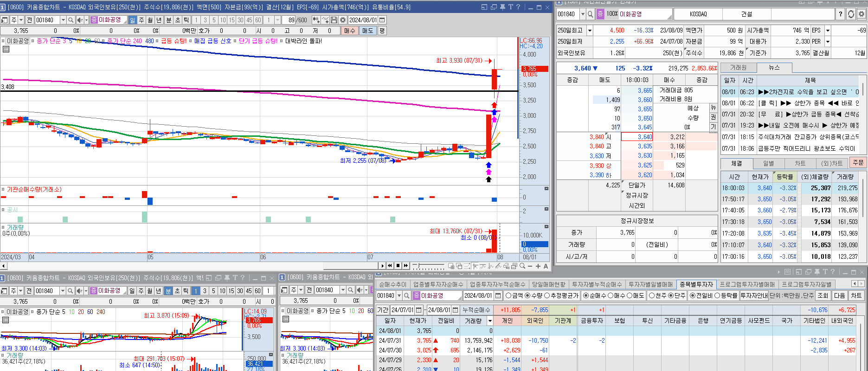Click the save chart floppy-disk icon
This screenshot has height=371, width=868.
(x=334, y=20)
